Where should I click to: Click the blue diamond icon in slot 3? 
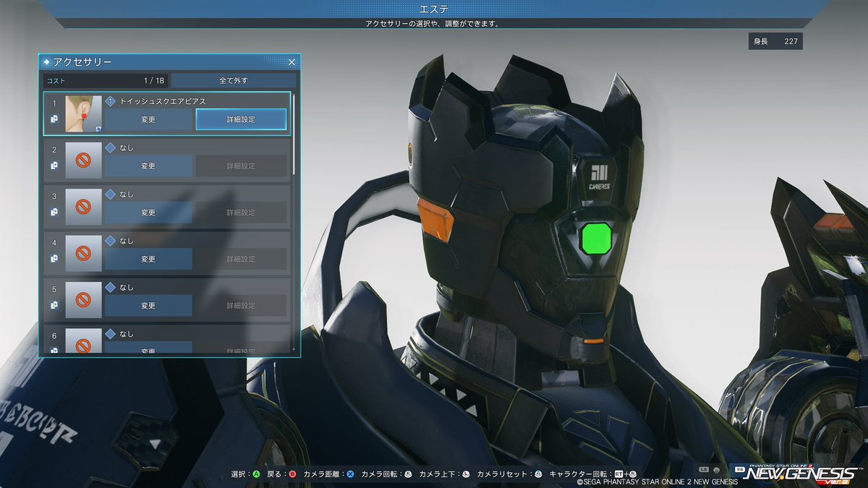tap(111, 194)
